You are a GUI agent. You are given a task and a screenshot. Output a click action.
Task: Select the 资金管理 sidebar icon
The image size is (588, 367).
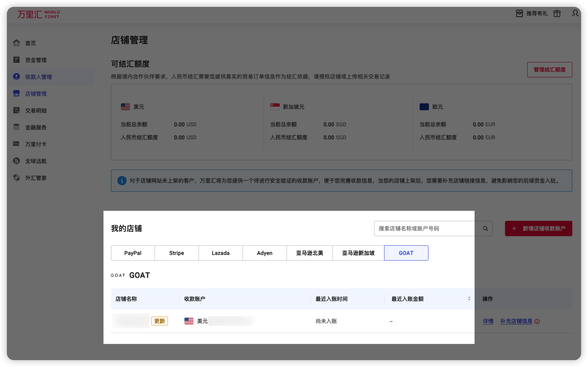click(16, 60)
